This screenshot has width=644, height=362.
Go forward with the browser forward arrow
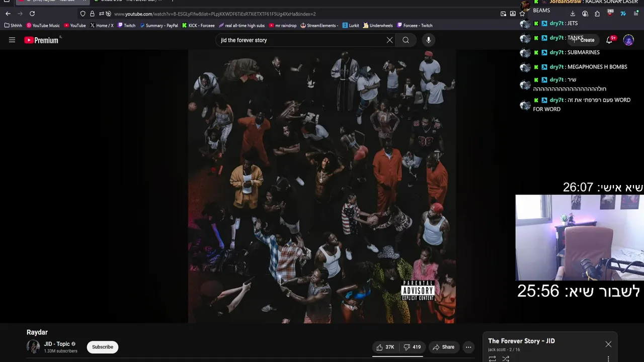[20, 14]
